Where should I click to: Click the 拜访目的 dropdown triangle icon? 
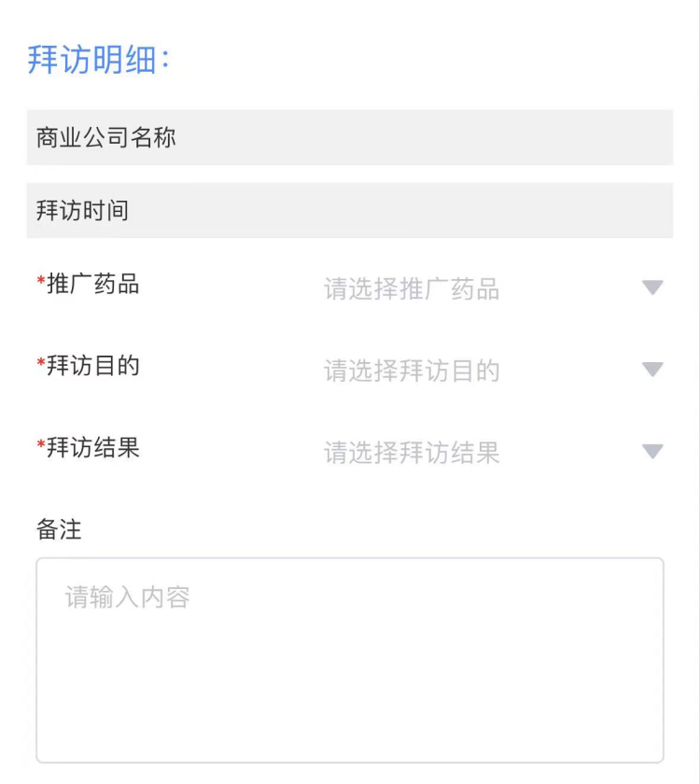tap(652, 370)
